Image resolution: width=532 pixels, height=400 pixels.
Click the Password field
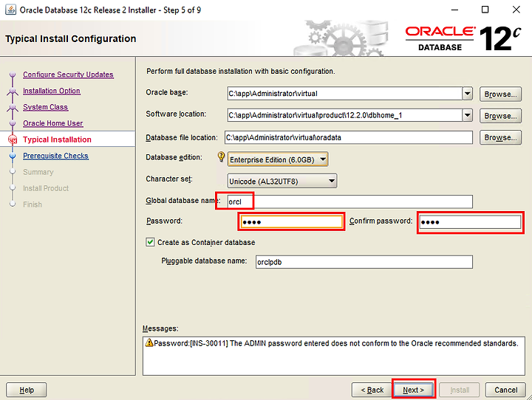click(x=291, y=221)
